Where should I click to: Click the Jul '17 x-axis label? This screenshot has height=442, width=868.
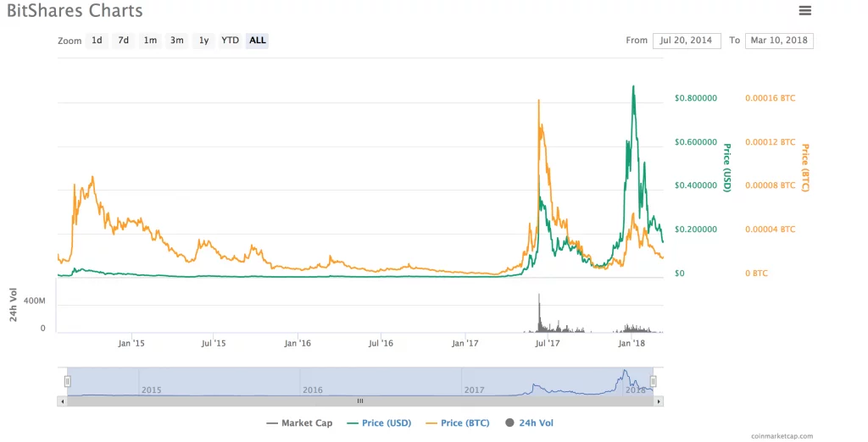548,344
